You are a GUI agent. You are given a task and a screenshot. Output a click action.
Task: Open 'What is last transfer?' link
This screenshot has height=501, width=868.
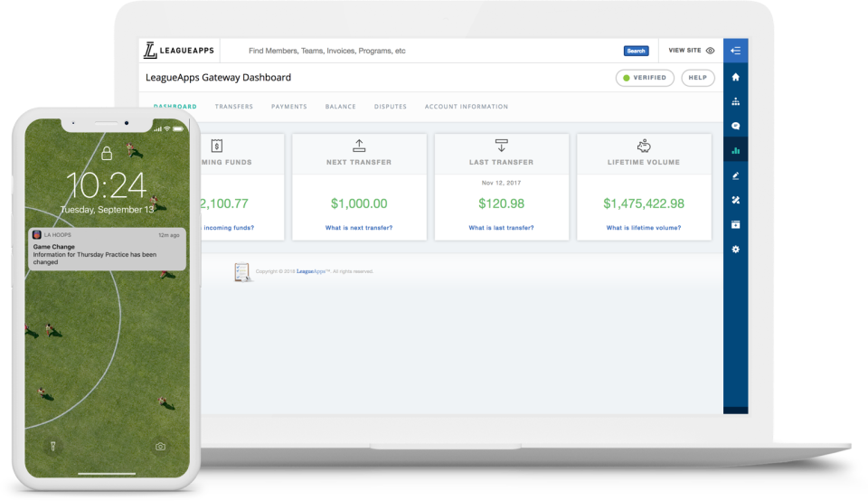point(501,228)
